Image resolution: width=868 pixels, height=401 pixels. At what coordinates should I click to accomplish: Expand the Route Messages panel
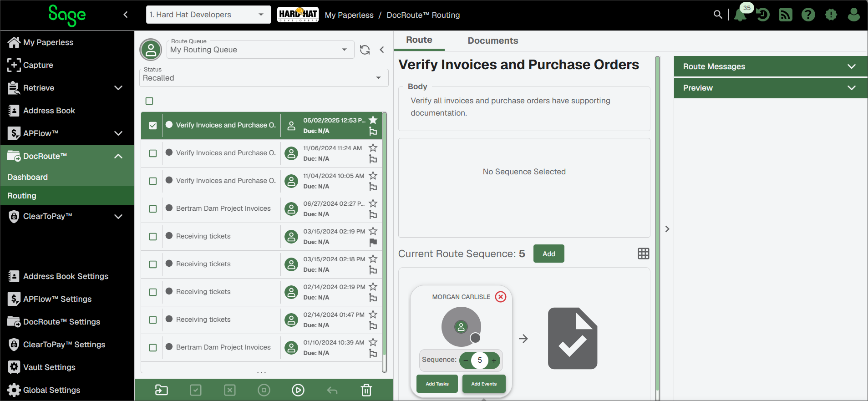tap(771, 66)
